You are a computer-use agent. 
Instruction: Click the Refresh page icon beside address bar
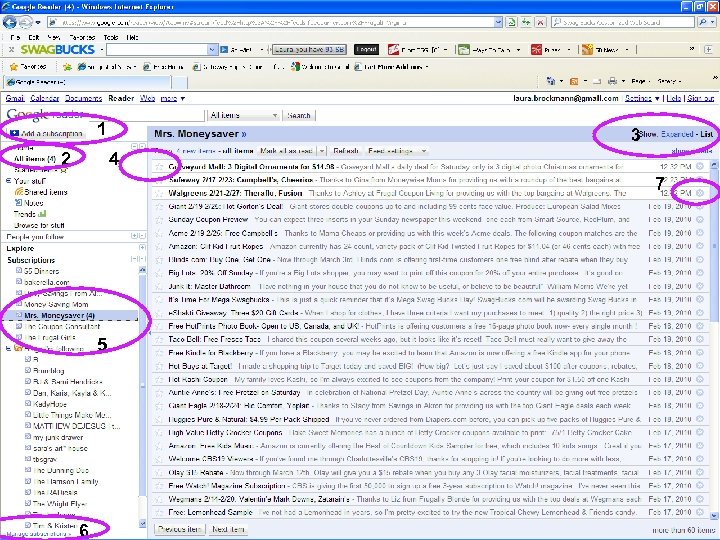click(511, 22)
